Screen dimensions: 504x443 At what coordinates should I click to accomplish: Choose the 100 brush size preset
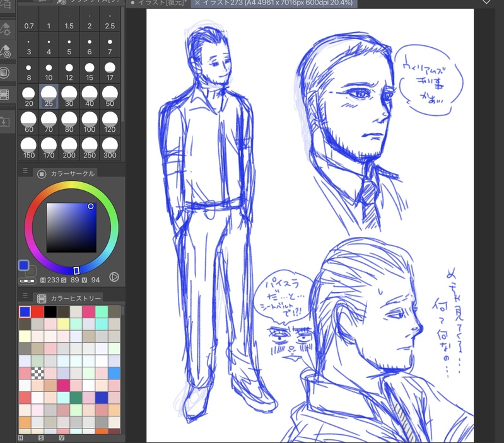(x=90, y=122)
